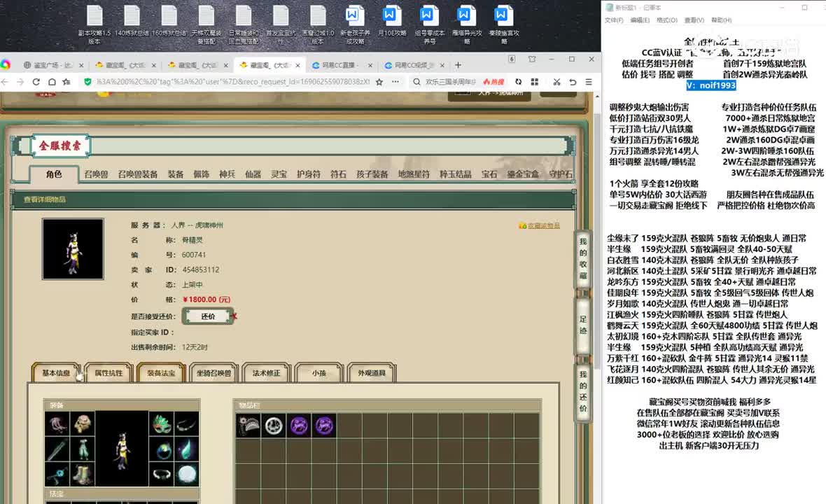826x504 pixels.
Task: Click the browser back arrow
Action: [x=5, y=82]
